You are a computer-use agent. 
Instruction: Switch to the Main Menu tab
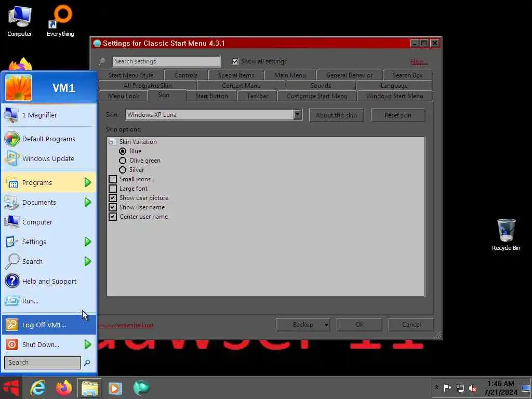click(x=290, y=75)
